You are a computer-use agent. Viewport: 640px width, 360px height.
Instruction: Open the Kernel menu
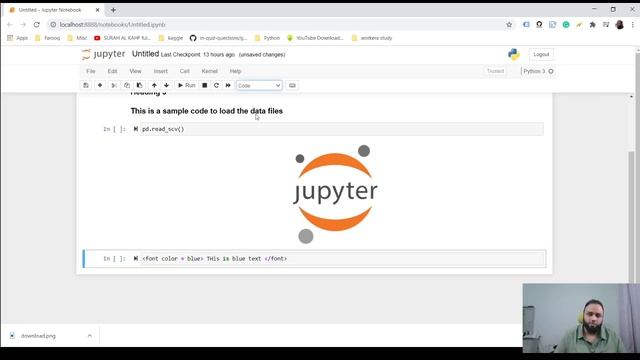209,71
